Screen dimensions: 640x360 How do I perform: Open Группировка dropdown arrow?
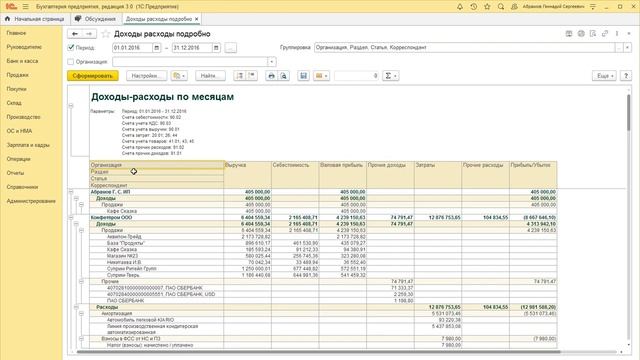pos(627,48)
